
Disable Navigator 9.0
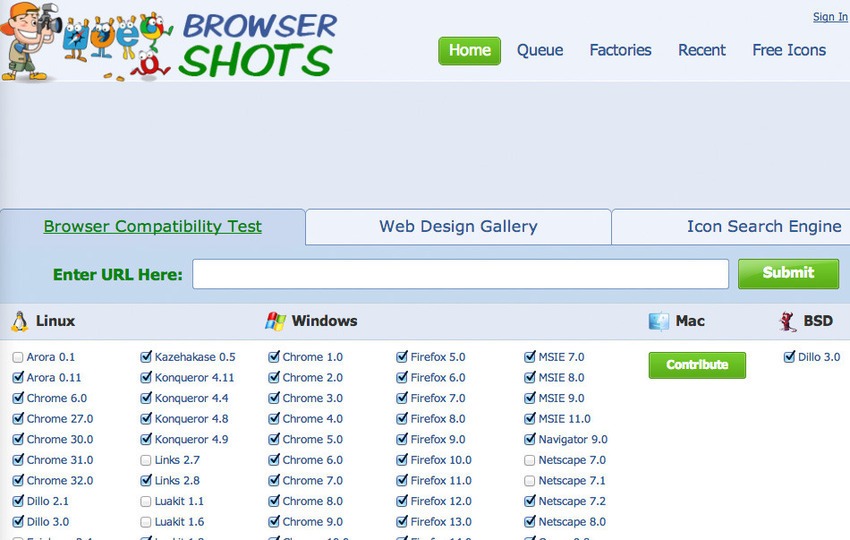[x=530, y=440]
